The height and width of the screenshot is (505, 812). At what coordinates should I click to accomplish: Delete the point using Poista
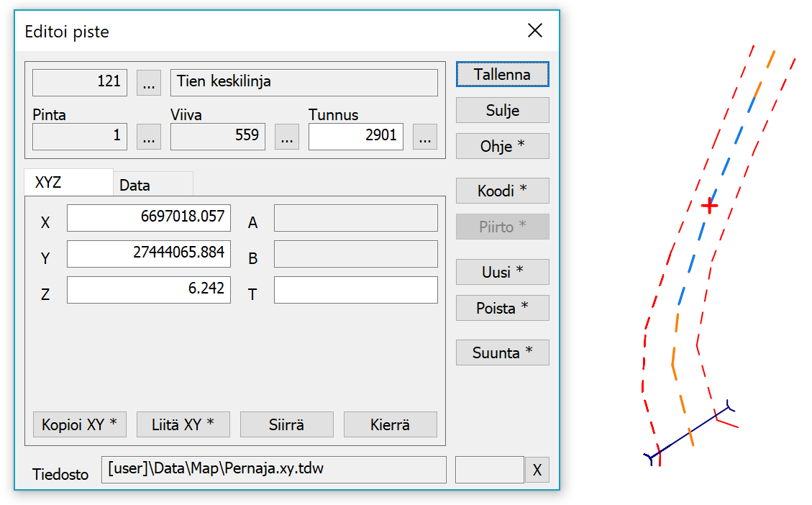(x=502, y=308)
